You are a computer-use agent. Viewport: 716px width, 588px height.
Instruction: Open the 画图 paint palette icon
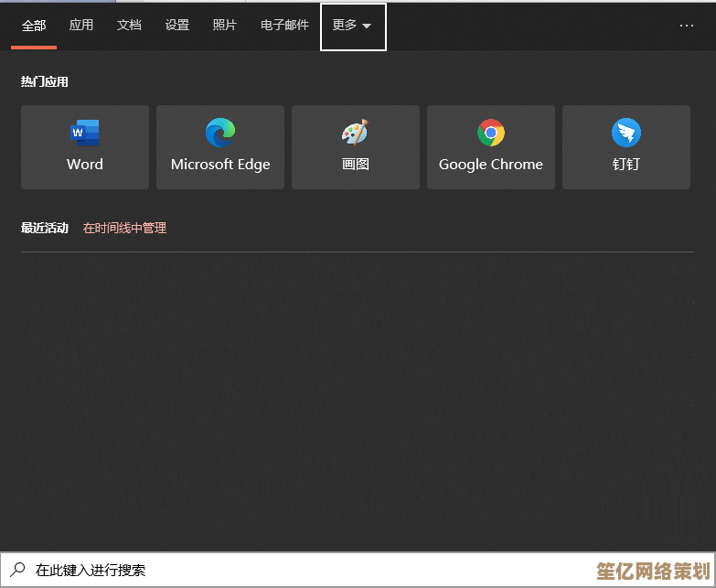(356, 134)
